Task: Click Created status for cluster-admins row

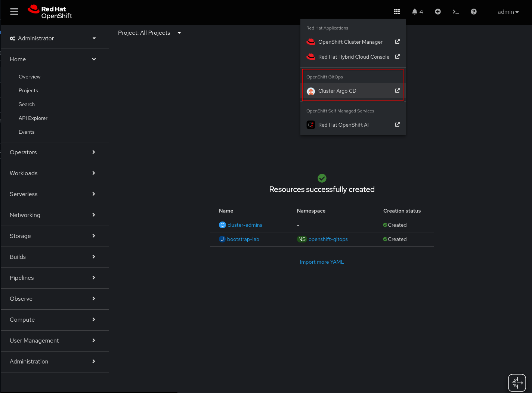Action: 395,225
